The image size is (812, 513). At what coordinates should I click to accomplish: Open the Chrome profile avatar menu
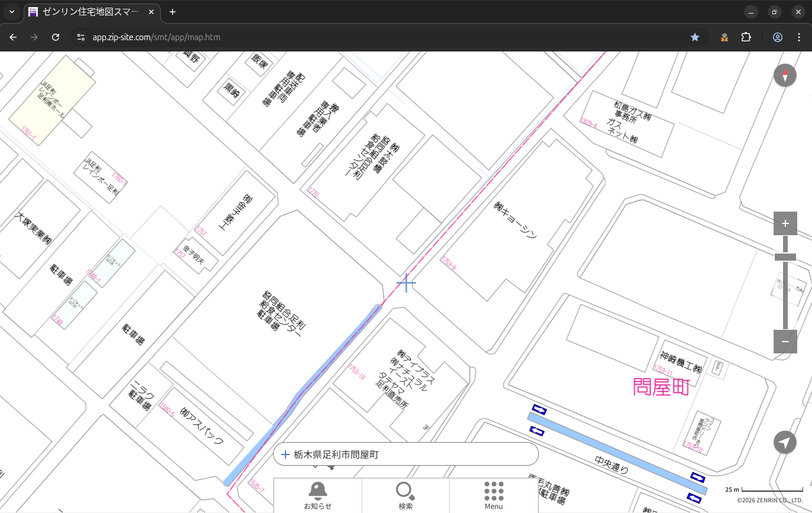[778, 37]
